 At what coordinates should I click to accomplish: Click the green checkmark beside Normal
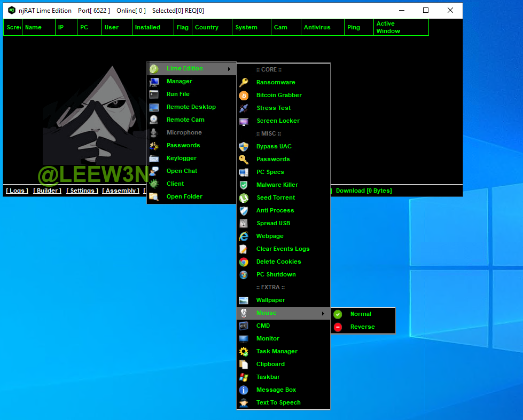(338, 314)
